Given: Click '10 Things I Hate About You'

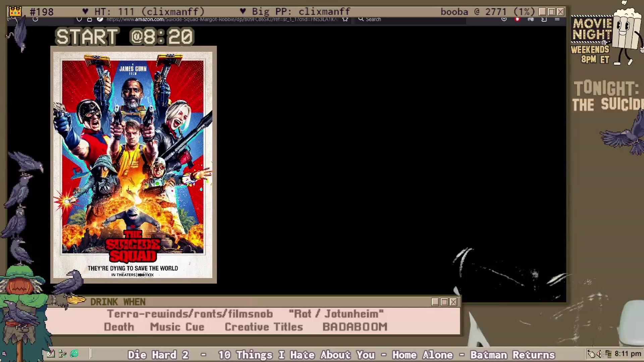Looking at the screenshot, I should pos(297,355).
